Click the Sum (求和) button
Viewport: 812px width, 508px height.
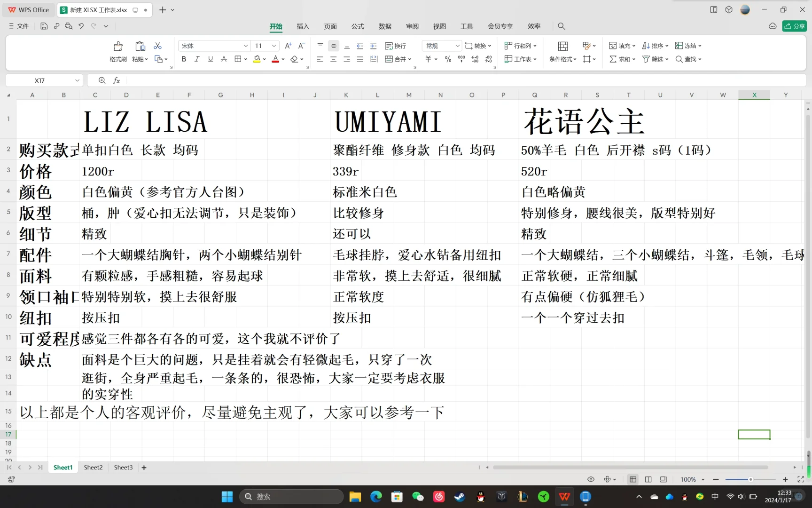[x=622, y=59]
